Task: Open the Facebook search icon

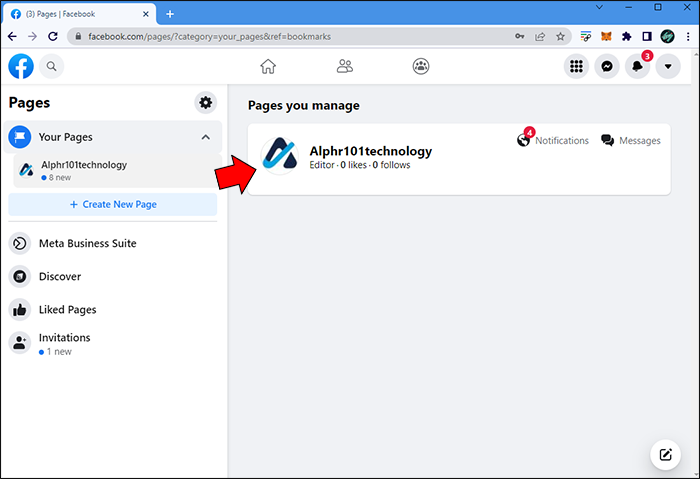Action: point(52,67)
